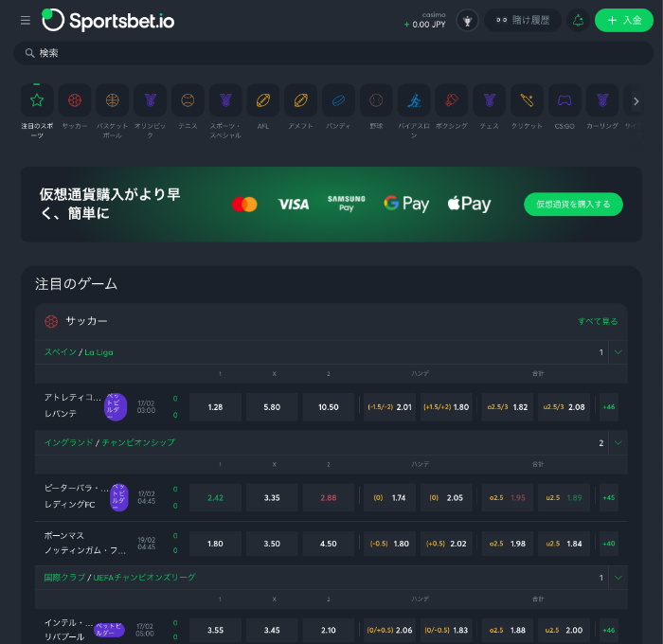Collapse the UEFA Champions League section
The height and width of the screenshot is (644, 663).
coord(618,577)
